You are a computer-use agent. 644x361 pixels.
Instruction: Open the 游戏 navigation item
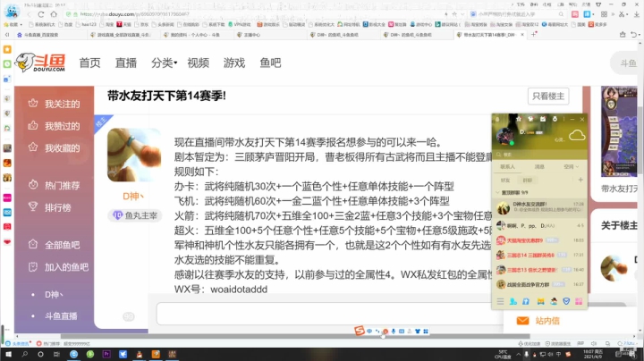[x=234, y=63]
